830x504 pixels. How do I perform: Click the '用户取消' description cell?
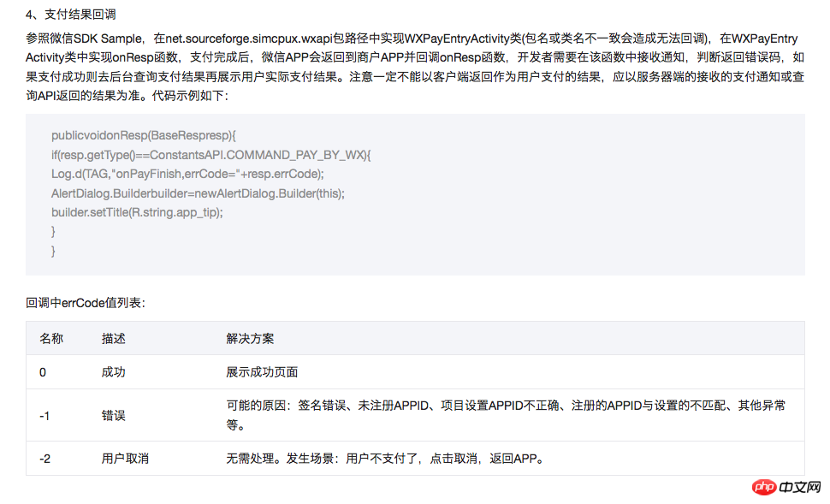point(125,459)
